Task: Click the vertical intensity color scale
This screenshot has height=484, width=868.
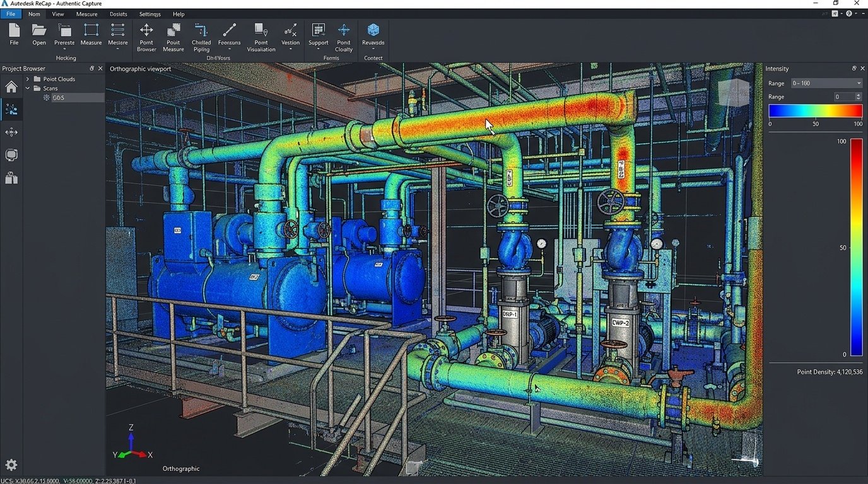Action: pyautogui.click(x=856, y=248)
